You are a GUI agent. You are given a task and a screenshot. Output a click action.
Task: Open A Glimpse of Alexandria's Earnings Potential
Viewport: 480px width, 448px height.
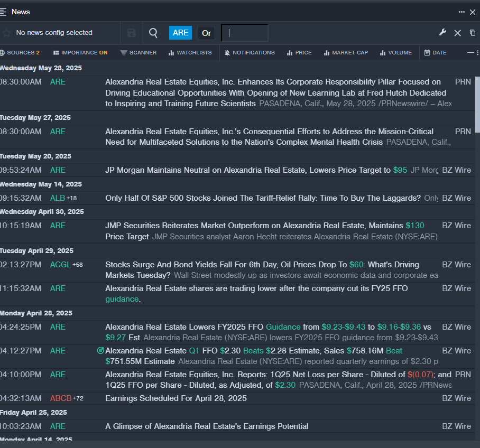[207, 426]
